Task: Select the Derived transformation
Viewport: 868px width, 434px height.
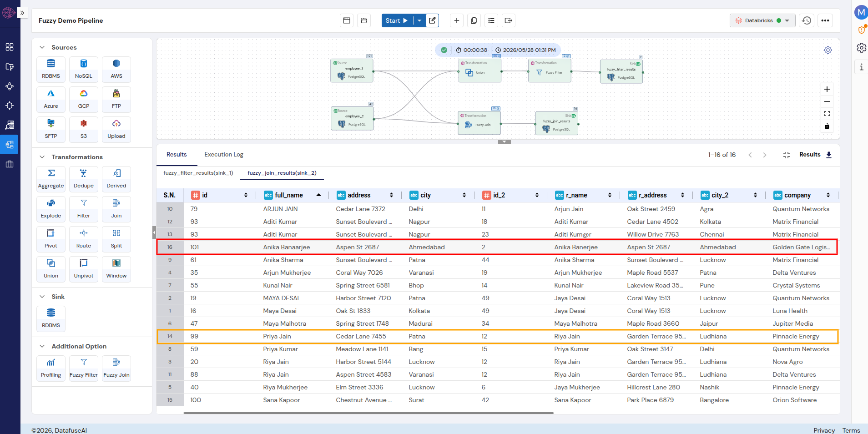Action: click(x=116, y=179)
